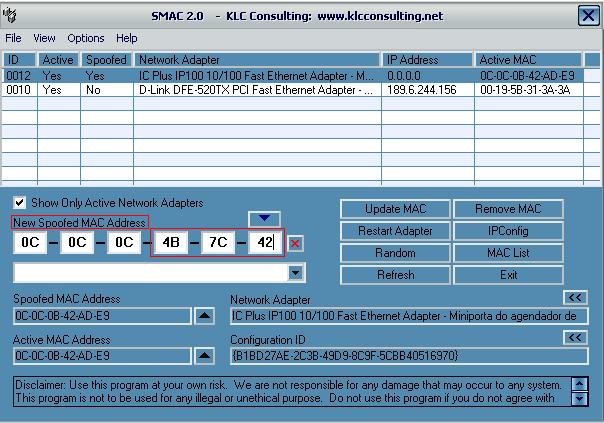Select the IC Plus IP100 adapter row
The image size is (604, 423).
pos(293,76)
